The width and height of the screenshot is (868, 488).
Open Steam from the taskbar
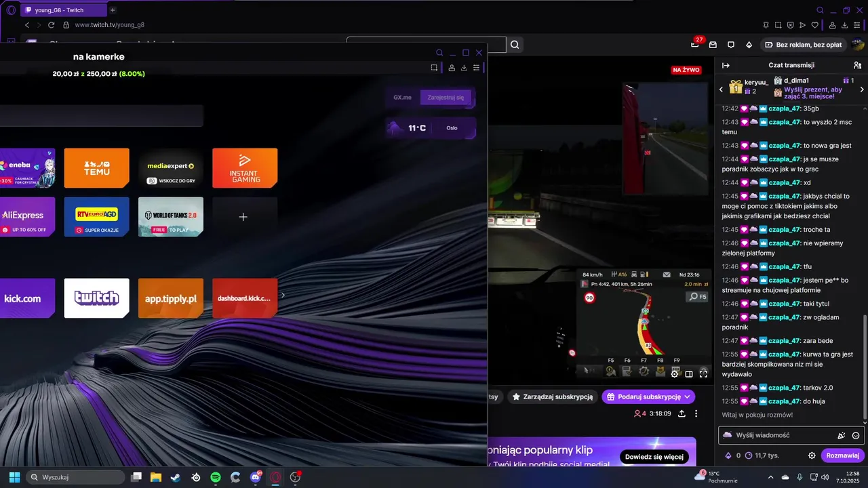point(176,477)
